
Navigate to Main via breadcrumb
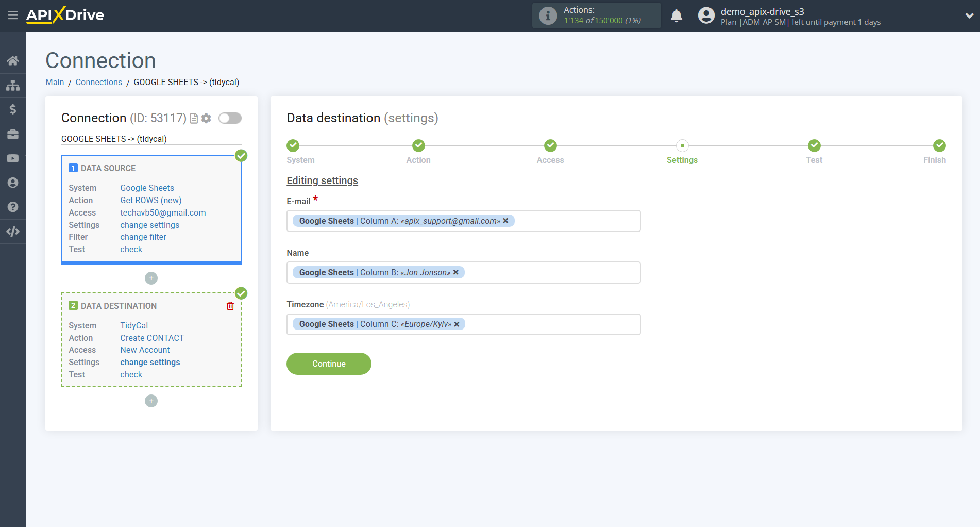[55, 82]
